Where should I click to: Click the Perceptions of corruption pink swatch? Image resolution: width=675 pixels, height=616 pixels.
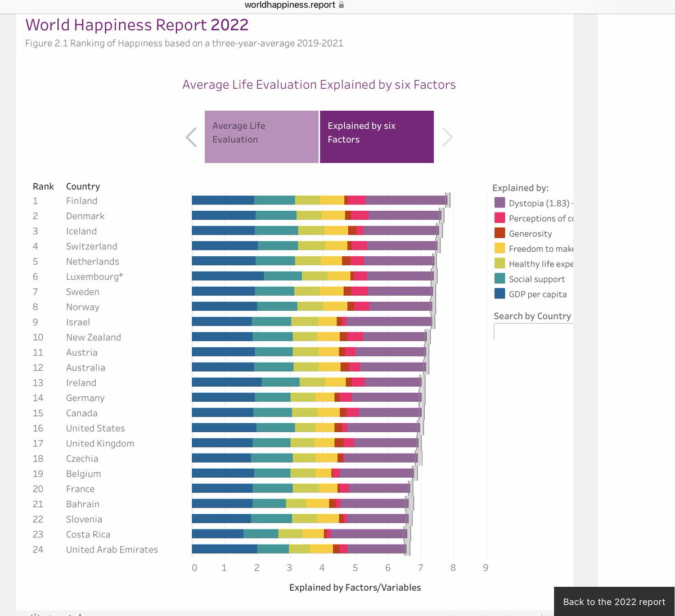coord(499,218)
